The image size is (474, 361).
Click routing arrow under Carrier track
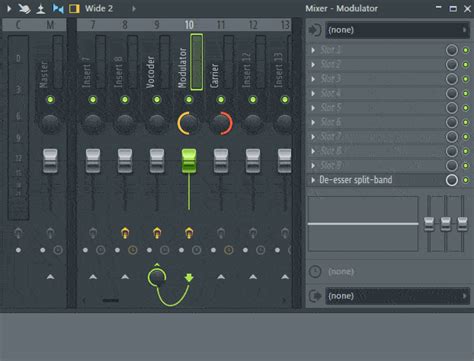point(221,277)
